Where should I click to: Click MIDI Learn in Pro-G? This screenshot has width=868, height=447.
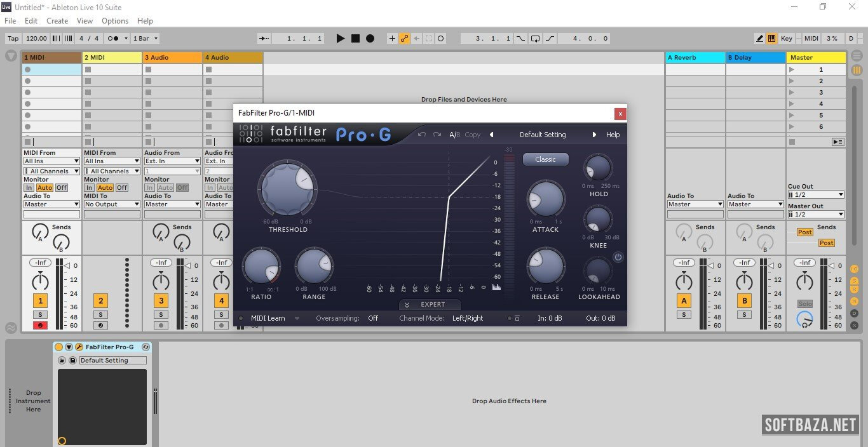click(x=268, y=318)
